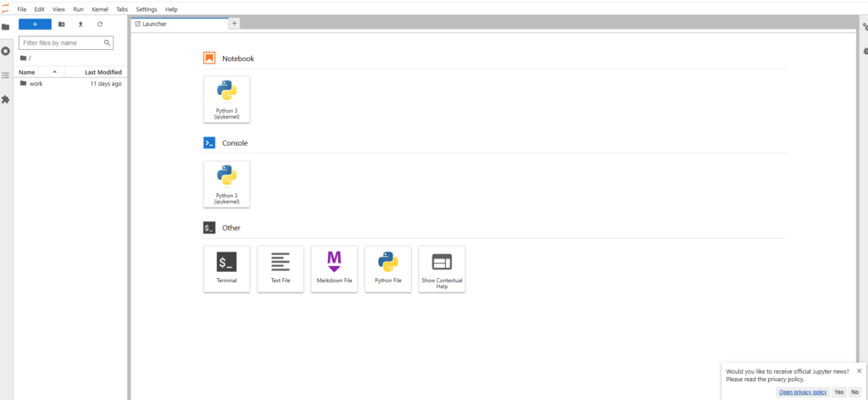868x400 pixels.
Task: Open Property Inspector on right sidebar
Action: coord(865,26)
